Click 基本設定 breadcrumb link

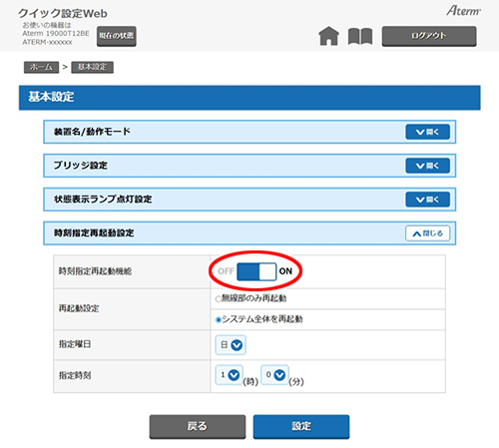[92, 67]
